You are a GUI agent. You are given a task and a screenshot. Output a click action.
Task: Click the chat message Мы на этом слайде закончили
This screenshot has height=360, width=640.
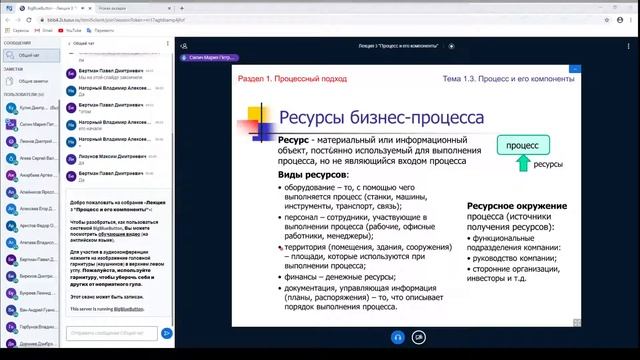pos(110,78)
